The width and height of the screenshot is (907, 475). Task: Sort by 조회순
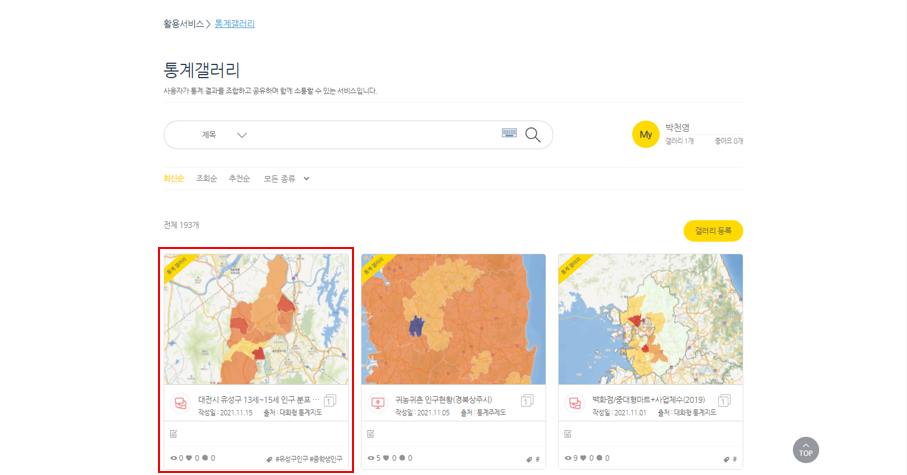pyautogui.click(x=207, y=179)
